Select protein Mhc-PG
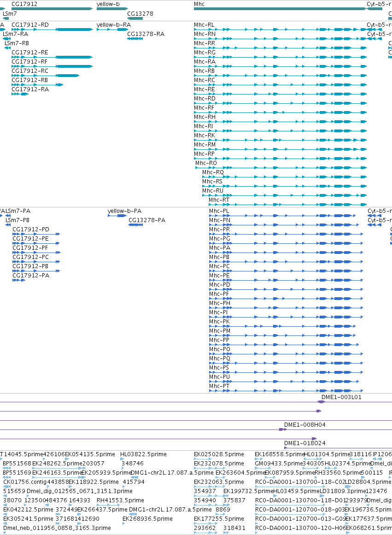This screenshot has width=392, height=535. click(220, 239)
